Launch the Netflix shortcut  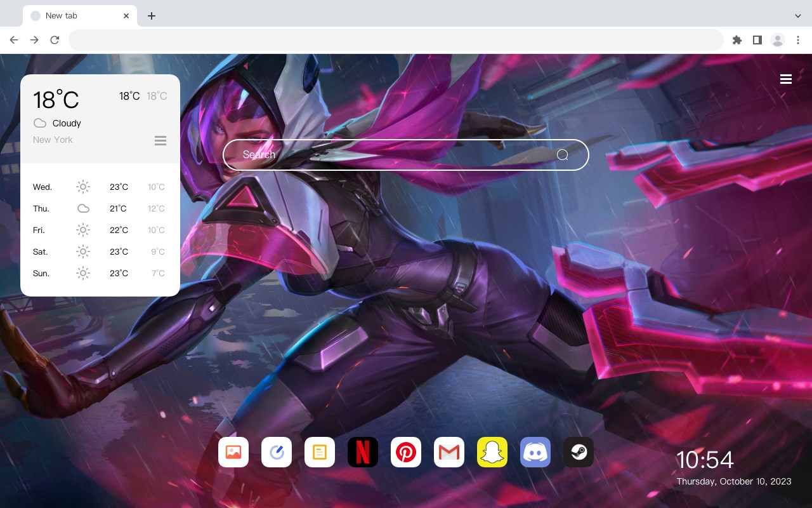(363, 452)
